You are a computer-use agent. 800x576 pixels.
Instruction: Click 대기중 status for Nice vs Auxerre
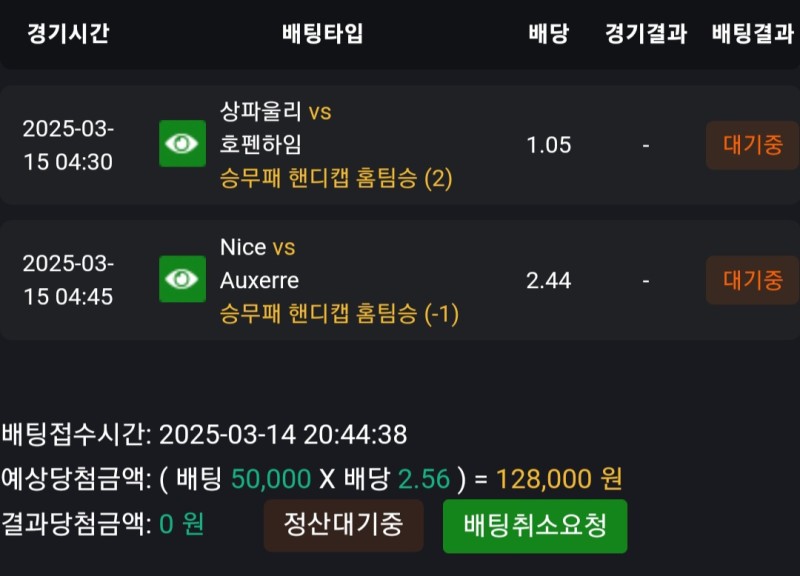(x=752, y=279)
